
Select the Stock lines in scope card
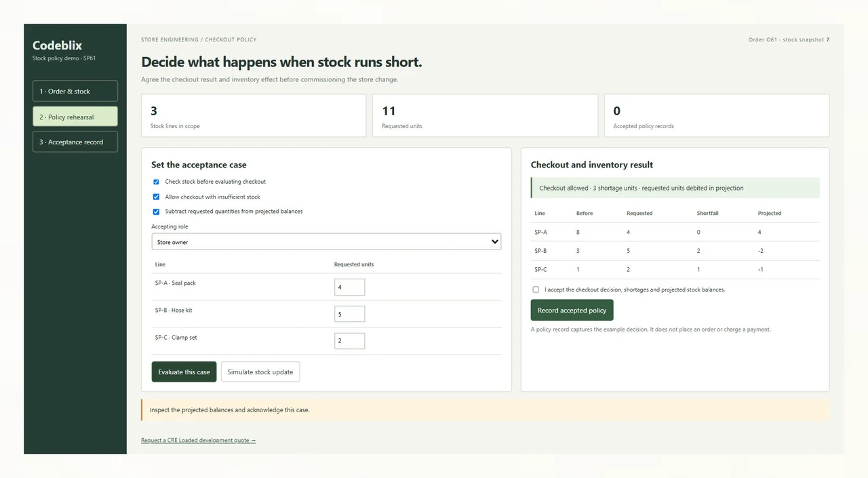click(254, 115)
